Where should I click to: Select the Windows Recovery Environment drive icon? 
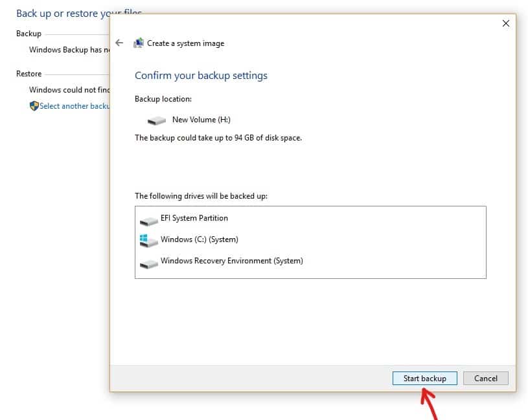coord(148,264)
